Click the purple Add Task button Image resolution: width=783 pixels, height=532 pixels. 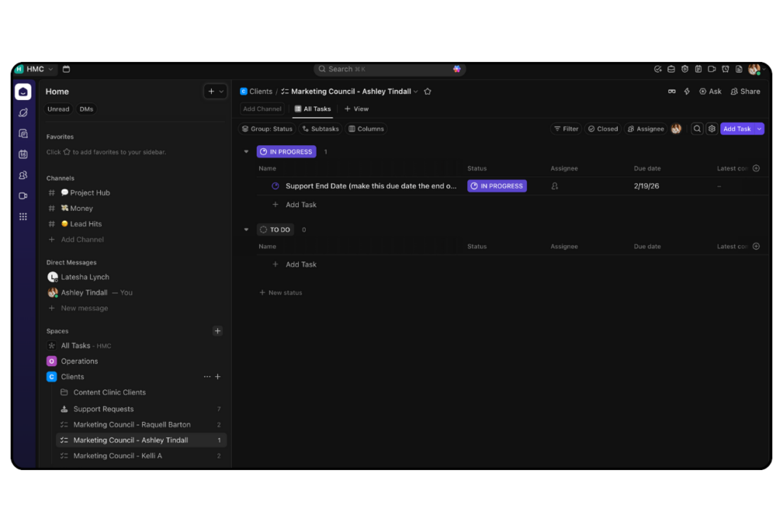coord(736,128)
